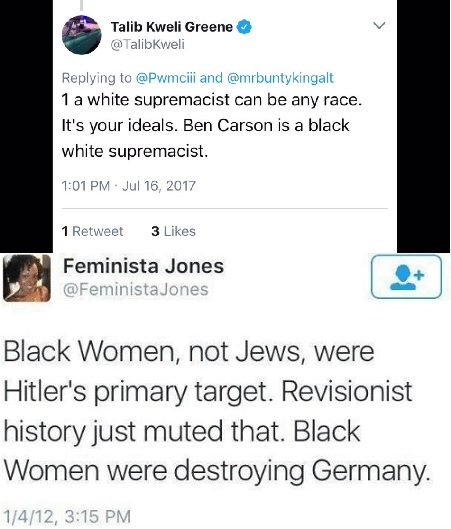Open the 1:01 PM Jul 16, 2017 timestamp

coord(129,186)
